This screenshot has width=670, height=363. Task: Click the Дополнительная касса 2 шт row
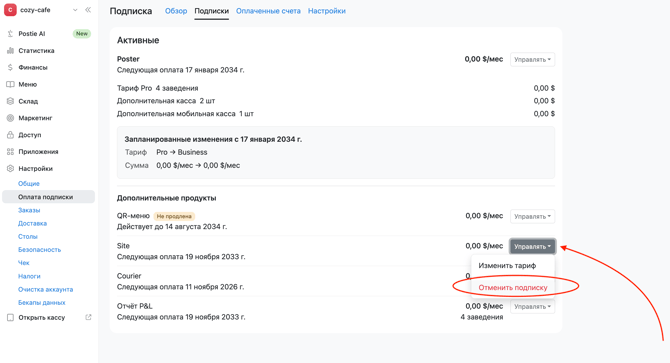coord(336,101)
